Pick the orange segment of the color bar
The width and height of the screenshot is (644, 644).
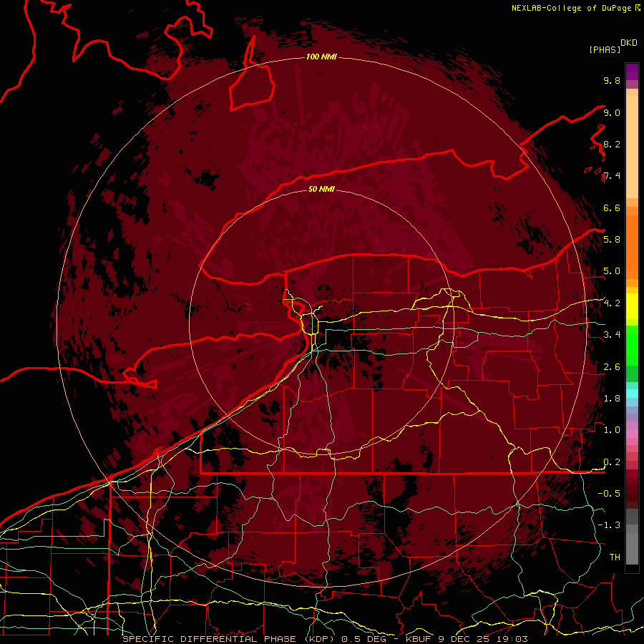632,246
